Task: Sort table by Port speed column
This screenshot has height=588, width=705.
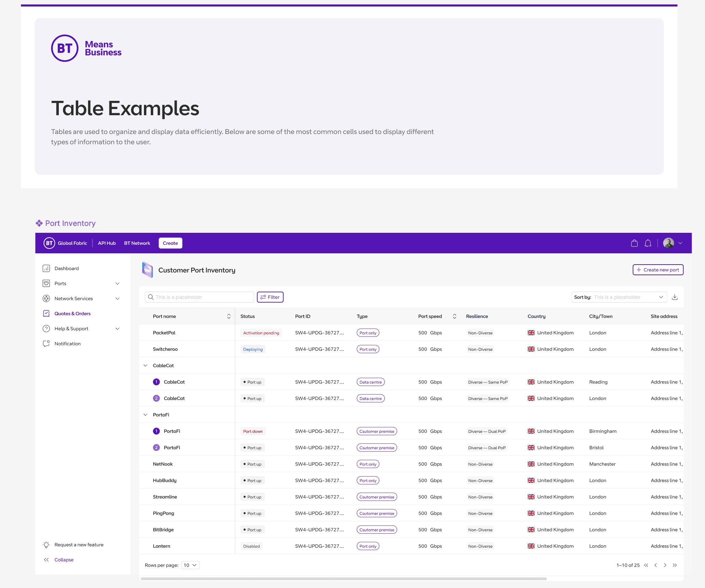Action: [x=454, y=316]
